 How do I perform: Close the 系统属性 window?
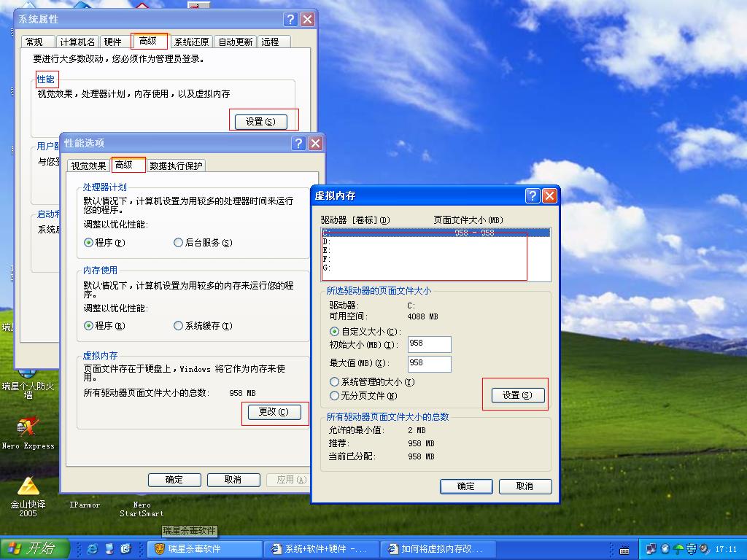point(308,20)
